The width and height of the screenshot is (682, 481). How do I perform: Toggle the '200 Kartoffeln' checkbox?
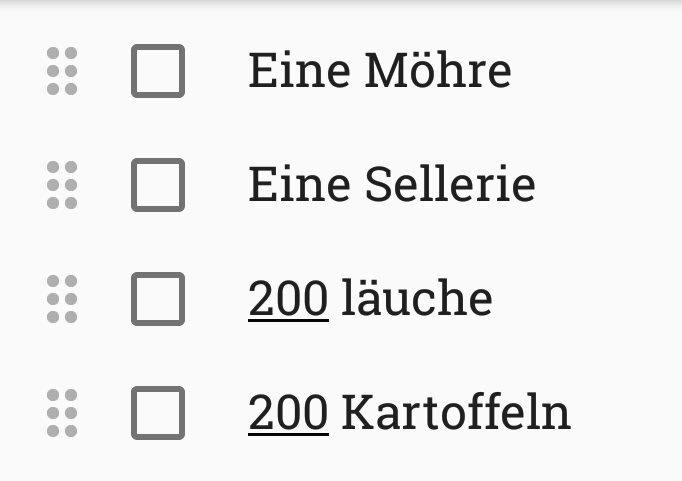pyautogui.click(x=158, y=412)
